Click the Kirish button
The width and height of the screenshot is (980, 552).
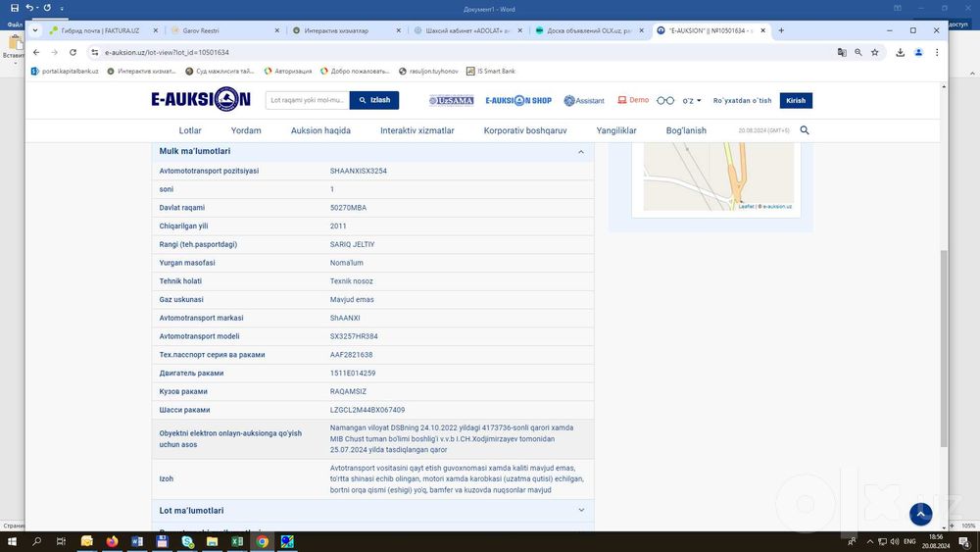796,101
